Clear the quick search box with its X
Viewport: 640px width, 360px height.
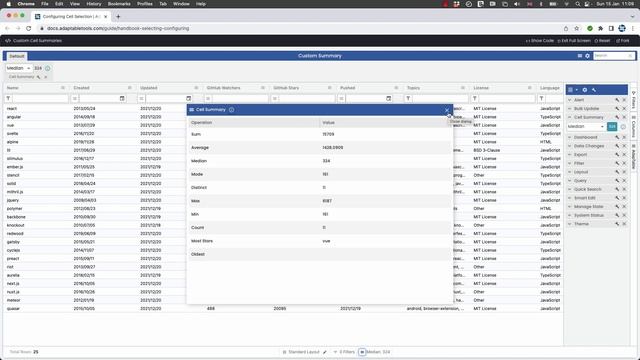click(630, 56)
